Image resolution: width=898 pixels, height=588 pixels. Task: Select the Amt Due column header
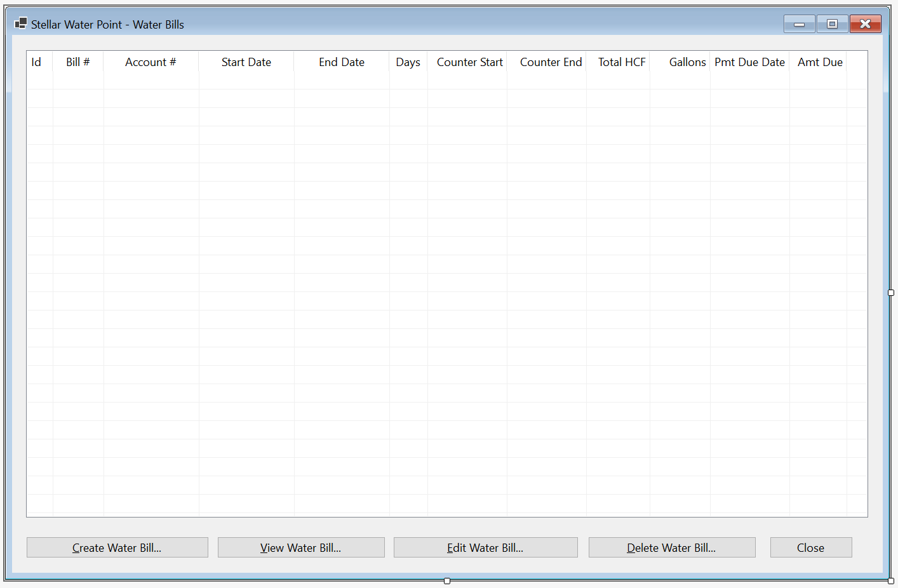818,62
